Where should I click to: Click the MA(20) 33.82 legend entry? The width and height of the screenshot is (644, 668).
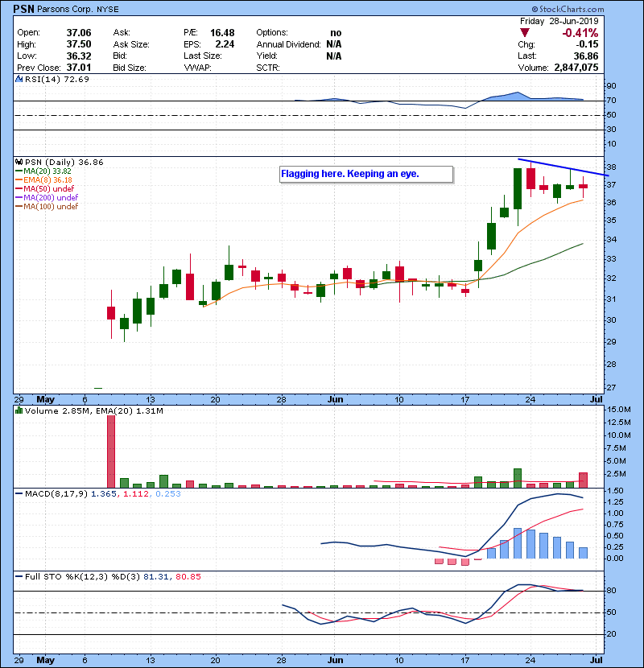[x=43, y=171]
